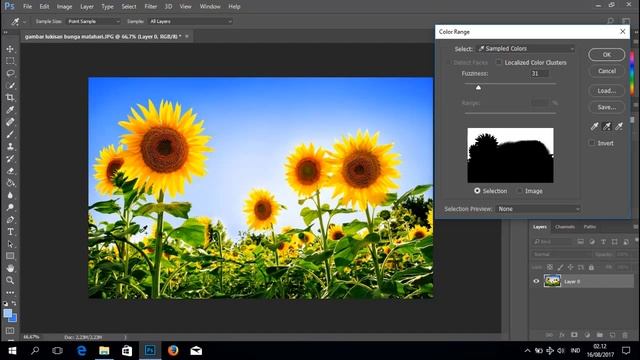
Task: Open the Filter menu
Action: [151, 7]
